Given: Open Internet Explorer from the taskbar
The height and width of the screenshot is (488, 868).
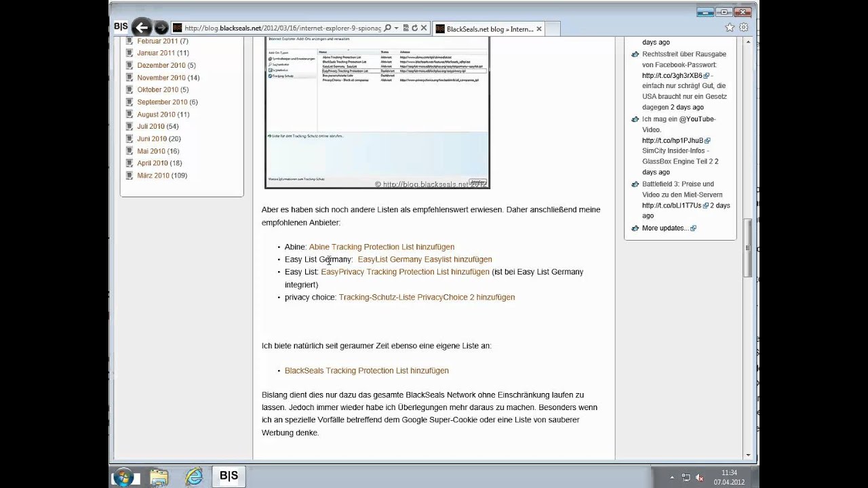Looking at the screenshot, I should click(194, 477).
